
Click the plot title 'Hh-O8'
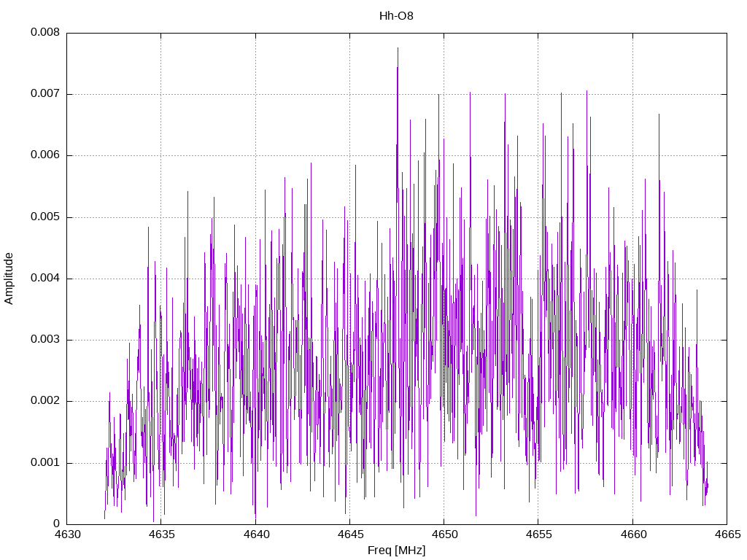pyautogui.click(x=396, y=16)
